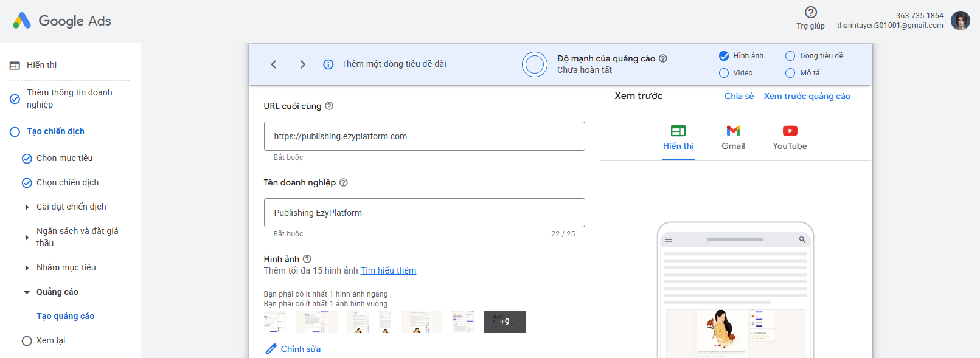The width and height of the screenshot is (980, 358).
Task: Toggle the Hình ảnh checklist item
Action: tap(724, 56)
